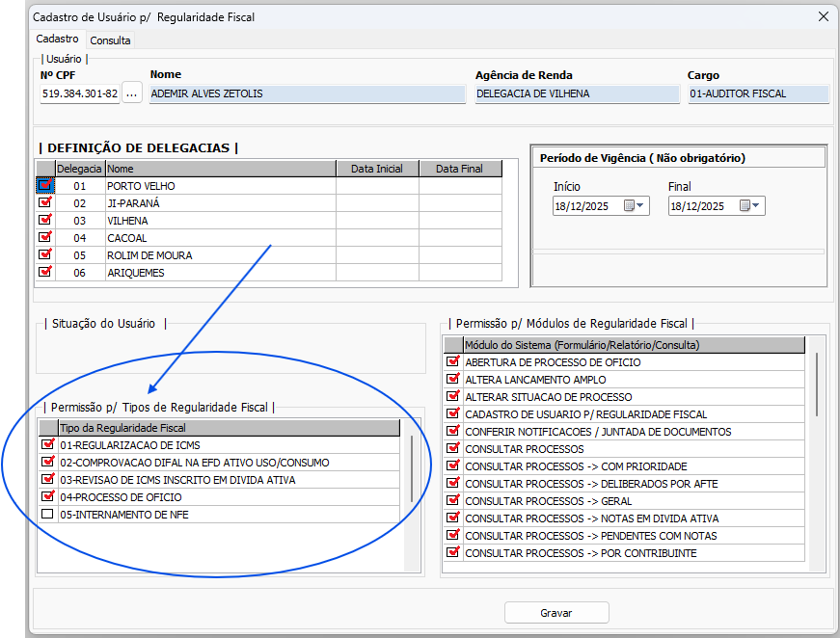
Task: Enable the 05-INTERNAMENTO DE NFE checkbox
Action: (x=47, y=515)
